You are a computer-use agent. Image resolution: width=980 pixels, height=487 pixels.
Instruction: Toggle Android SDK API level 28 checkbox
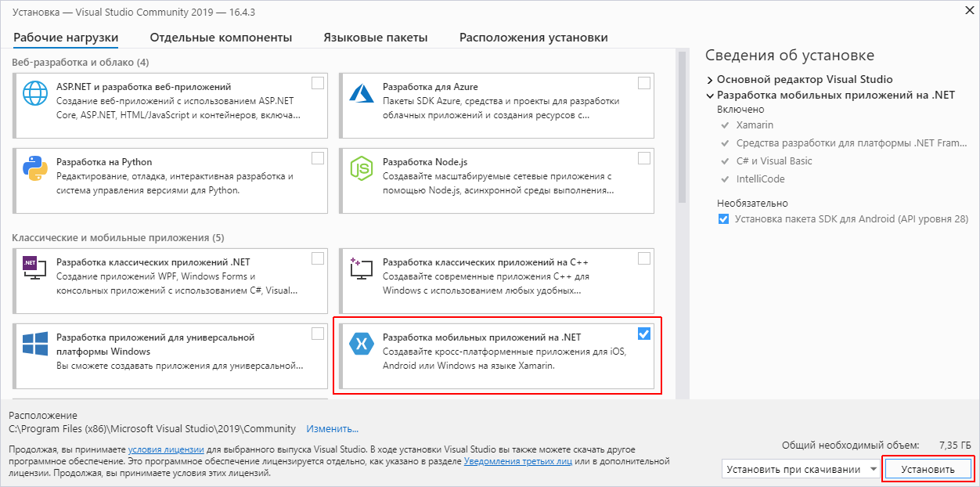tap(723, 219)
